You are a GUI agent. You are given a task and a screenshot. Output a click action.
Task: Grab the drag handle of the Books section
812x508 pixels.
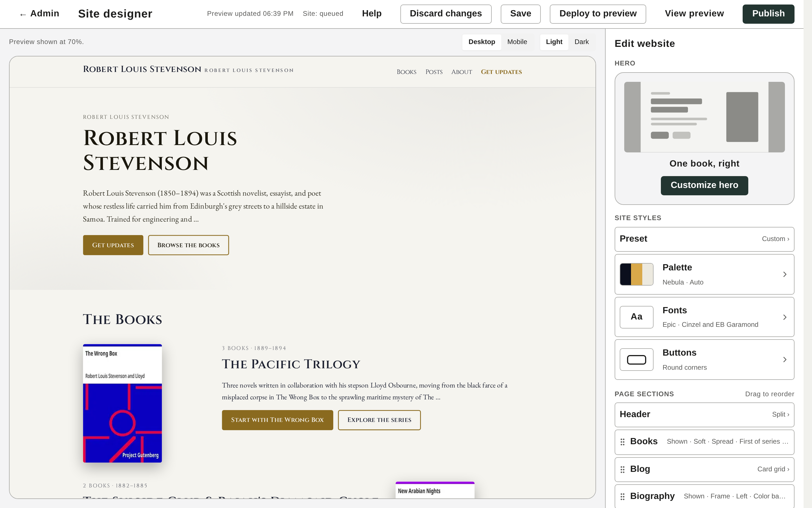tap(623, 442)
